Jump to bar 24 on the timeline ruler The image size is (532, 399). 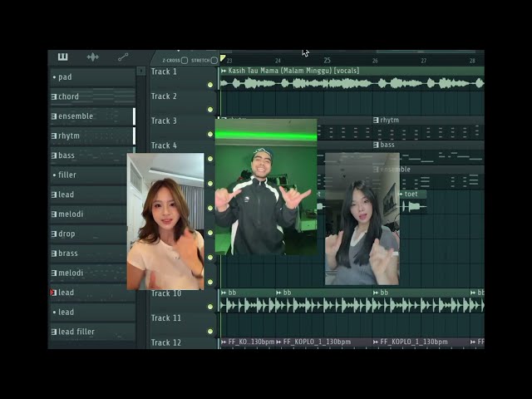(278, 61)
